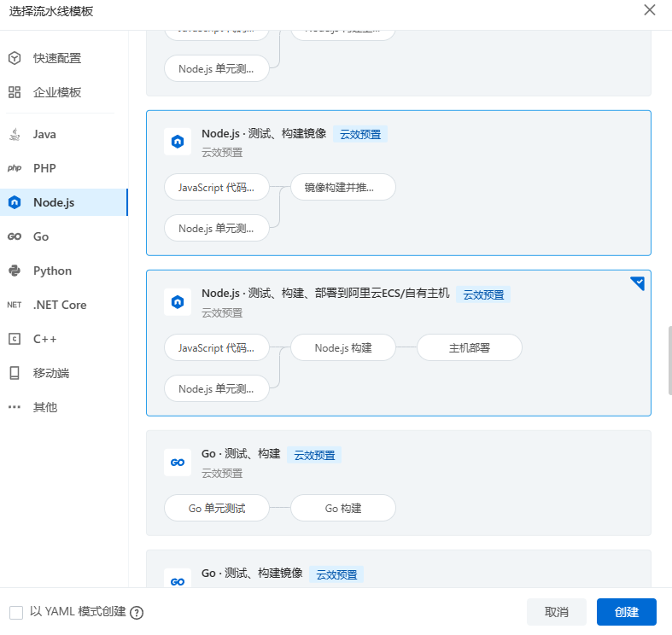
Task: Click the 企业模板 grid icon
Action: coord(15,92)
